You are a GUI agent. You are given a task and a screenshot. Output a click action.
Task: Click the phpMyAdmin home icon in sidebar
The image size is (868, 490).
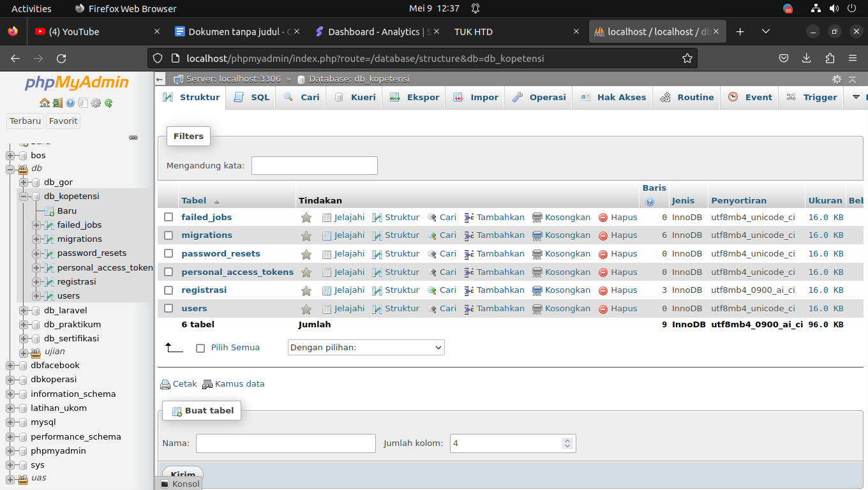44,103
